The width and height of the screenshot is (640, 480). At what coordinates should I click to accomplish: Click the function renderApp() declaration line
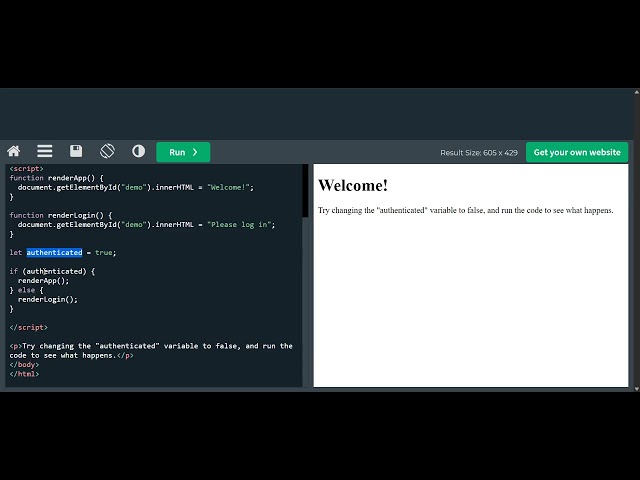point(56,178)
